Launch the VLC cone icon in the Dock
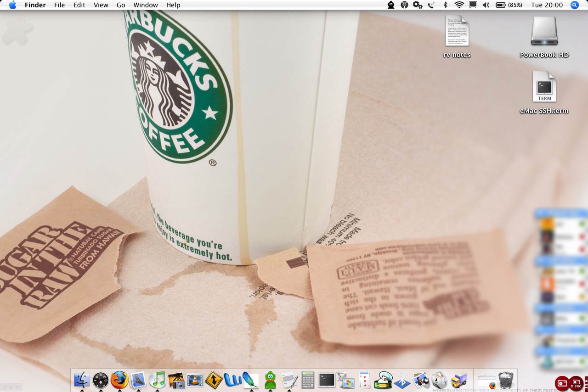Image resolution: width=588 pixels, height=392 pixels. (195, 380)
